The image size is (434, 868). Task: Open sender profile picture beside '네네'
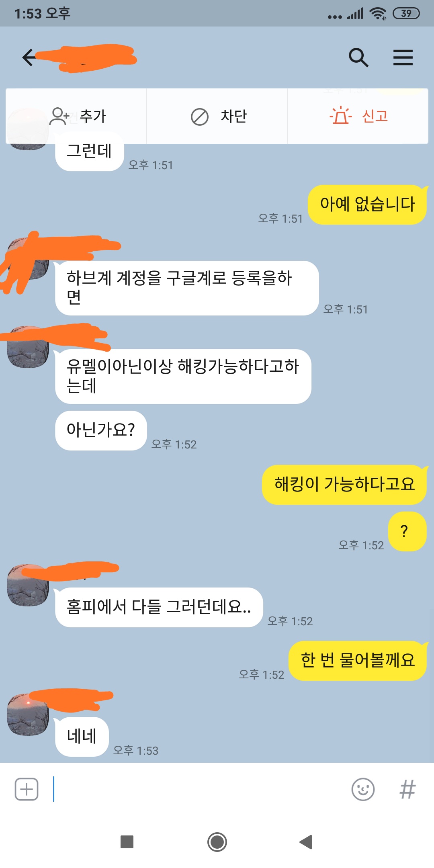[x=28, y=715]
